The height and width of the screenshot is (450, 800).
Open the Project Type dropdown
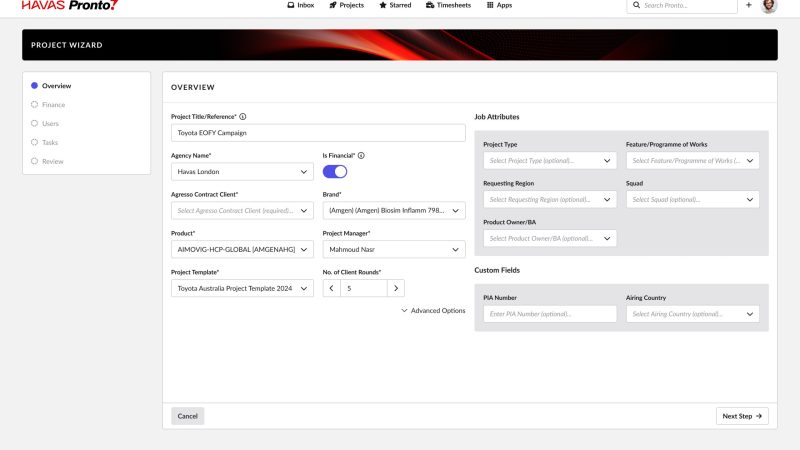point(550,161)
